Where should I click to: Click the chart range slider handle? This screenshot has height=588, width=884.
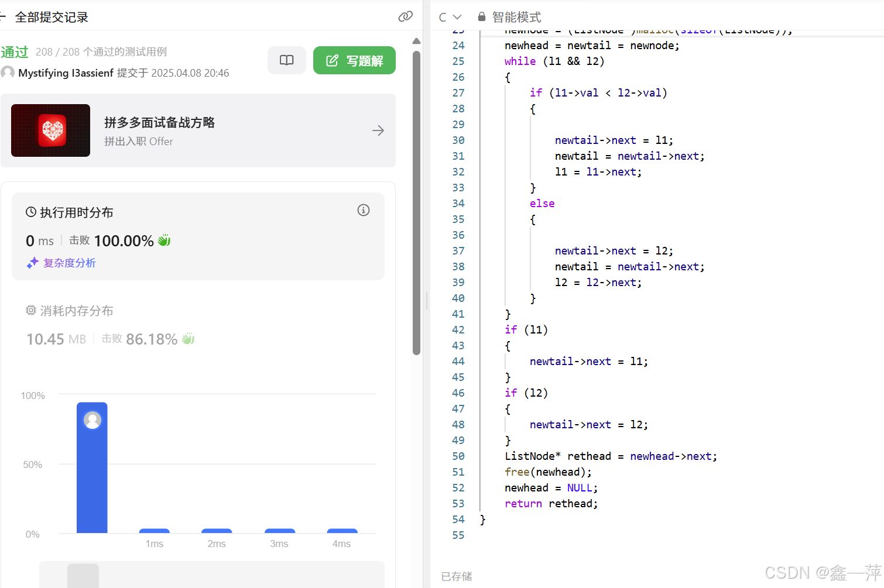[83, 576]
